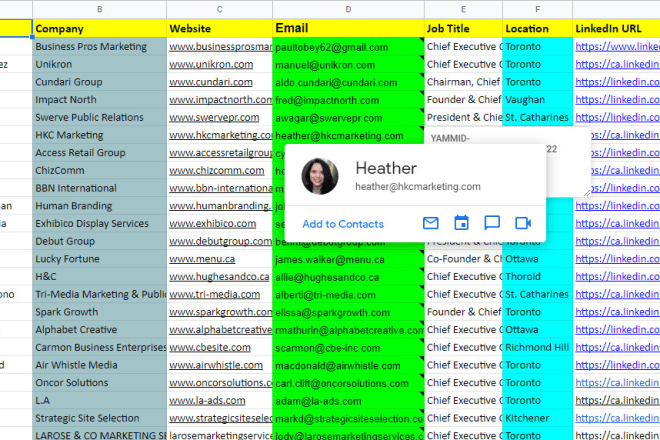
Task: Select james.walker@menu.ca email cell
Action: click(348, 259)
